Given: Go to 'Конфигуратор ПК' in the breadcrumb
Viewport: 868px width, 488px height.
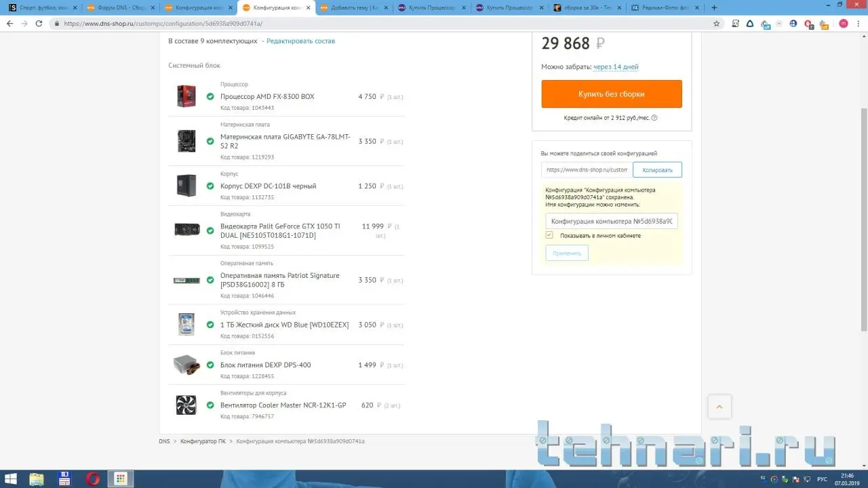Looking at the screenshot, I should [x=203, y=441].
